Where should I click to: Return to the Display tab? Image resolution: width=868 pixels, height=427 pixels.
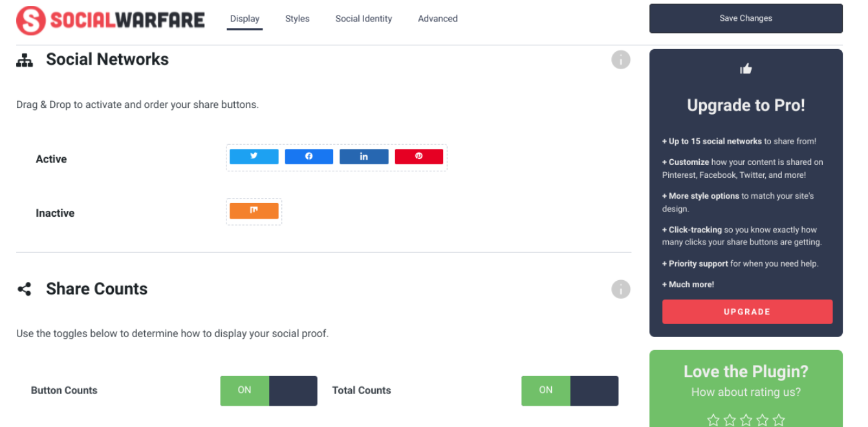pos(244,19)
